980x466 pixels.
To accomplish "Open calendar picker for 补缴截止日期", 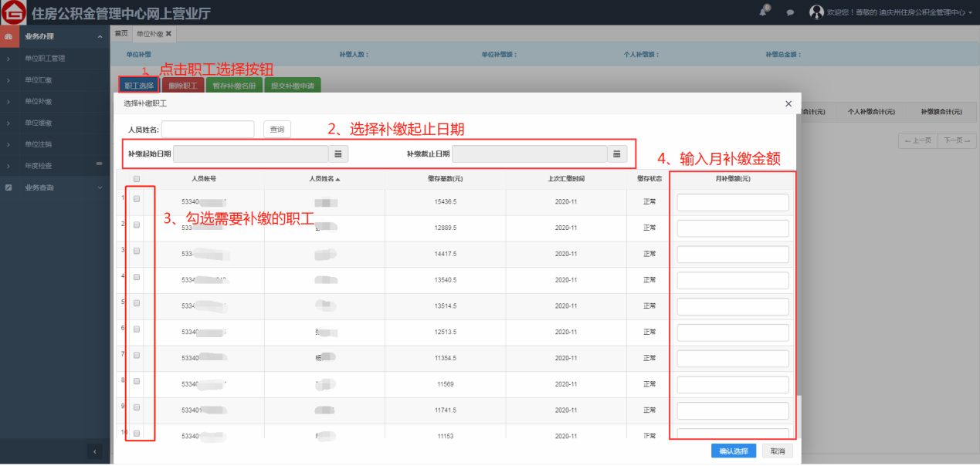I will click(616, 154).
